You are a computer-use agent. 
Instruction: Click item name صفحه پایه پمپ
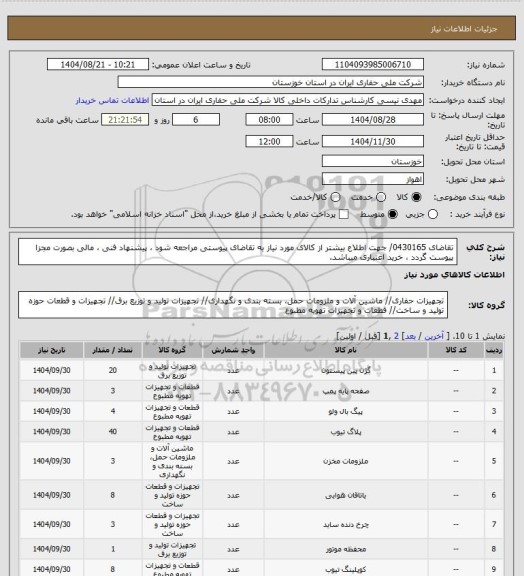pos(346,391)
